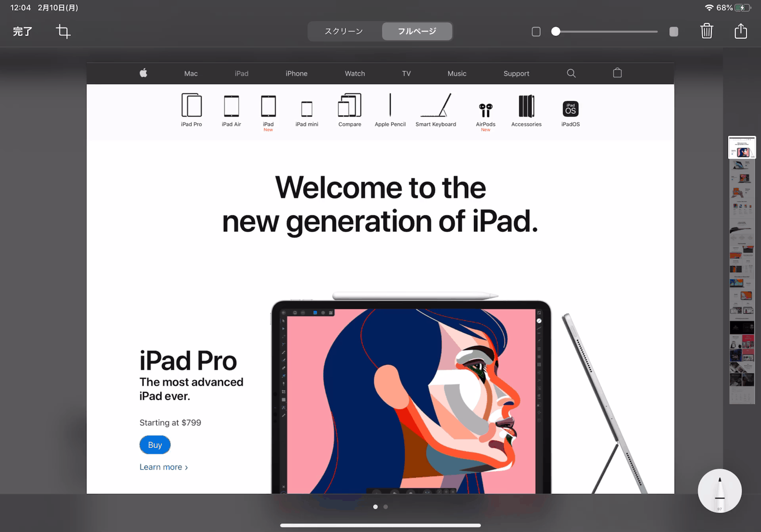Open Music in navigation bar

457,74
